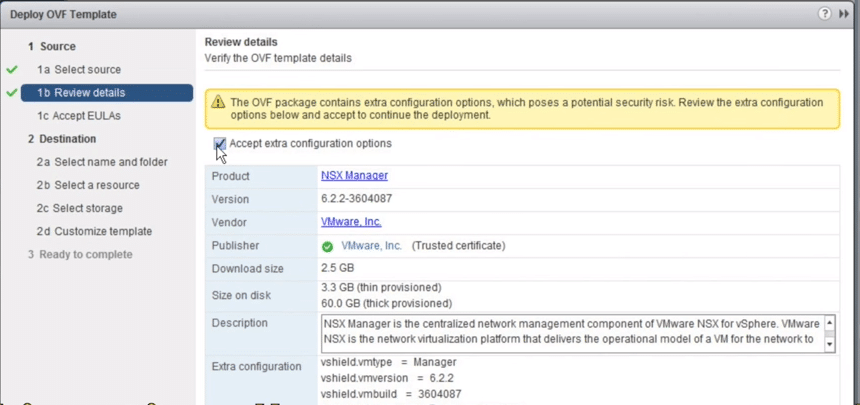Click green checkmark beside Review details
The width and height of the screenshot is (860, 405).
click(x=12, y=93)
